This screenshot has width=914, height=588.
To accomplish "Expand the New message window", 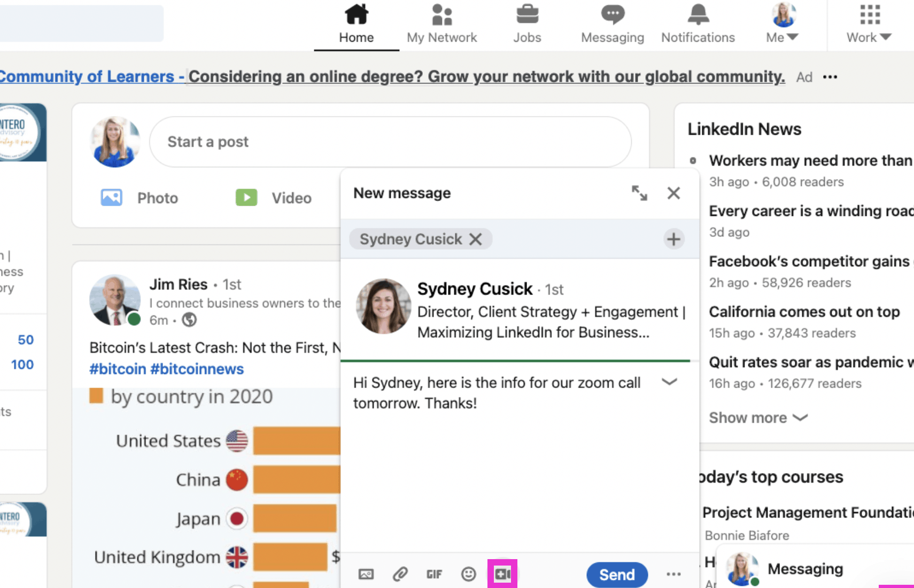I will (x=639, y=193).
